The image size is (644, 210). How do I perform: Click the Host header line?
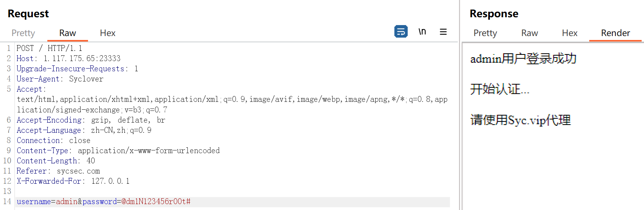(68, 58)
